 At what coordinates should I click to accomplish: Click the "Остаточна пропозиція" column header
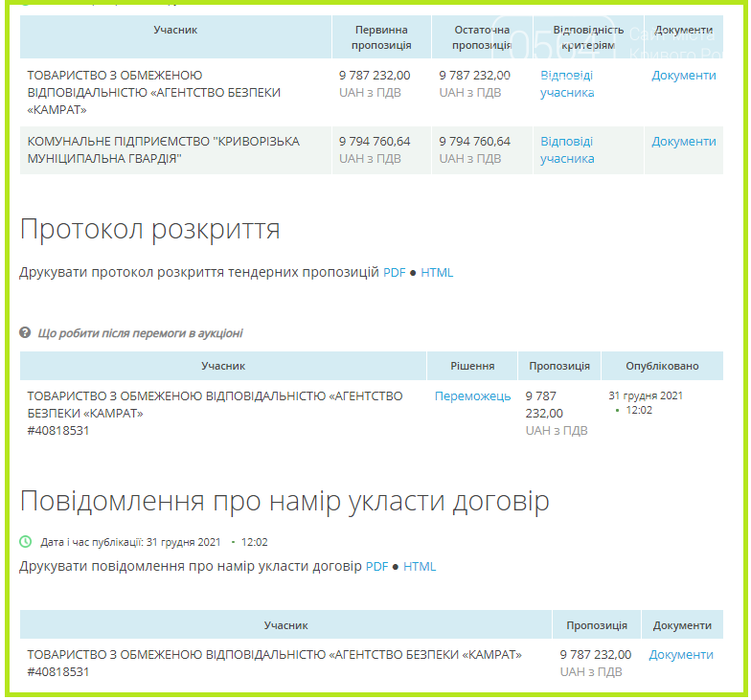point(481,37)
